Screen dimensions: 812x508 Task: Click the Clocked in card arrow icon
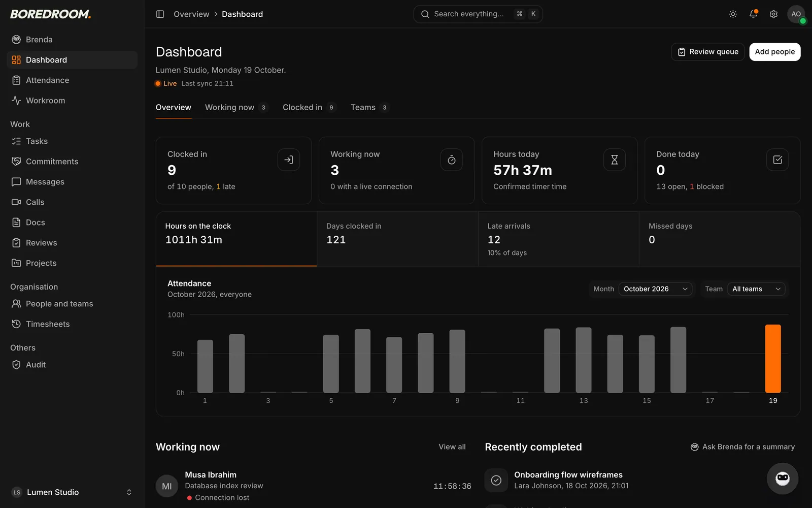tap(289, 160)
